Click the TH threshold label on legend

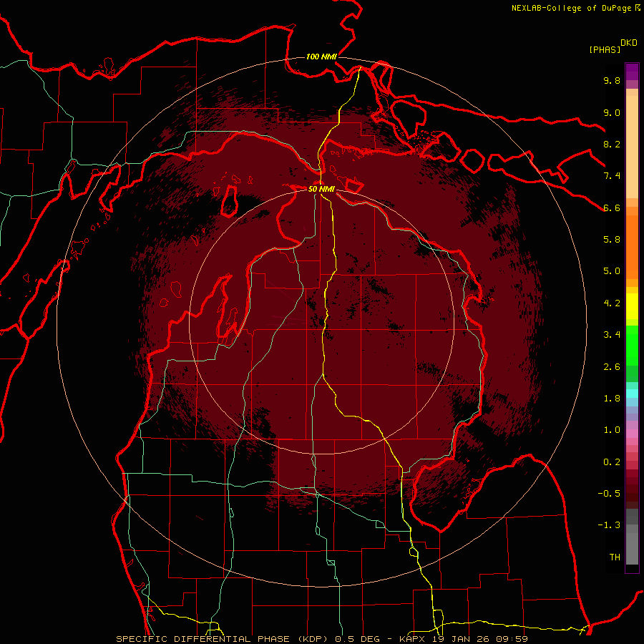615,557
